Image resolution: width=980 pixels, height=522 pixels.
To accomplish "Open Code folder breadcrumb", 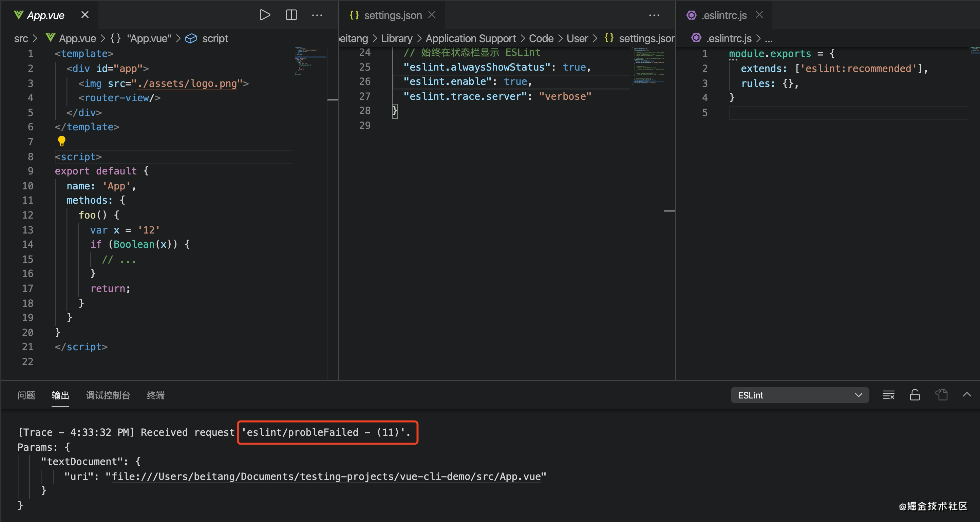I will 541,38.
